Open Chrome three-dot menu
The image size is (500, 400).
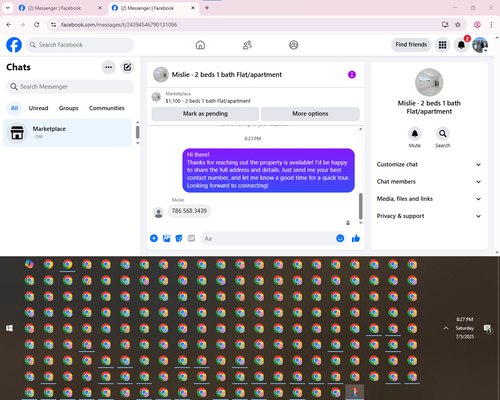491,24
